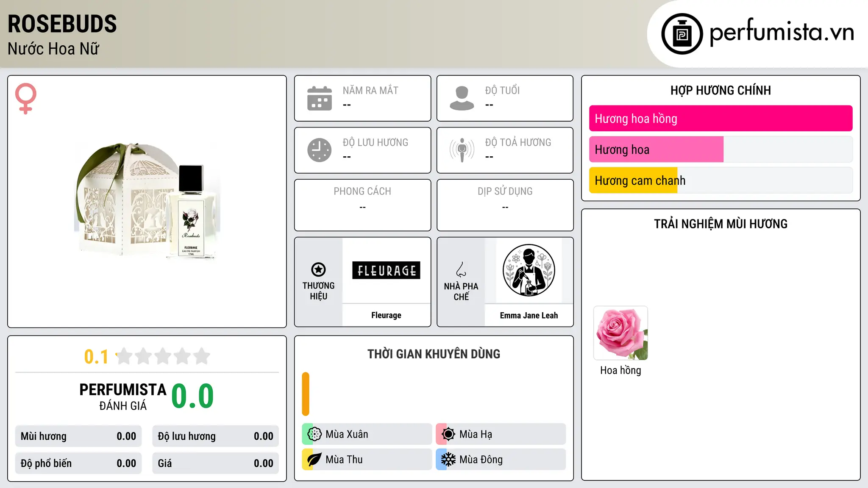Click the Độ Lưu Hương label
The image size is (868, 488).
376,142
